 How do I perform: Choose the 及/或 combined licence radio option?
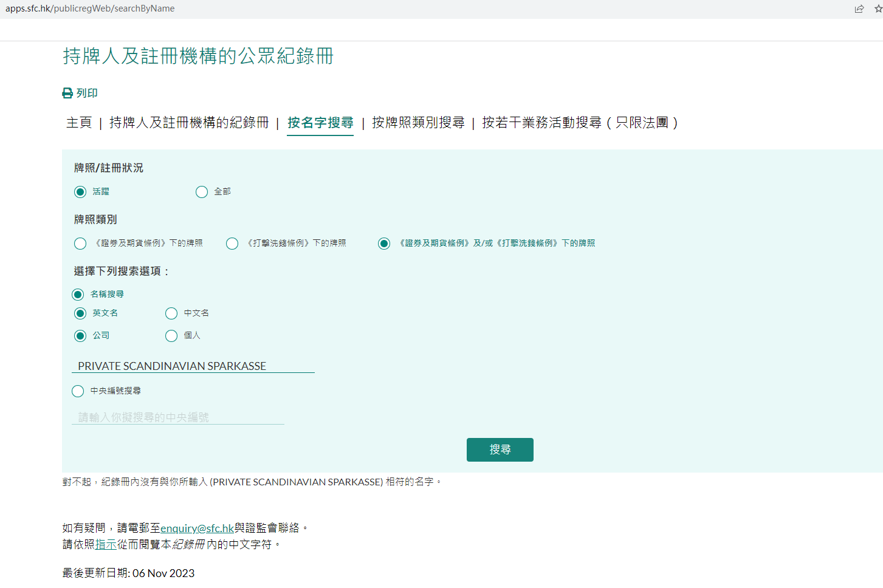pos(384,244)
